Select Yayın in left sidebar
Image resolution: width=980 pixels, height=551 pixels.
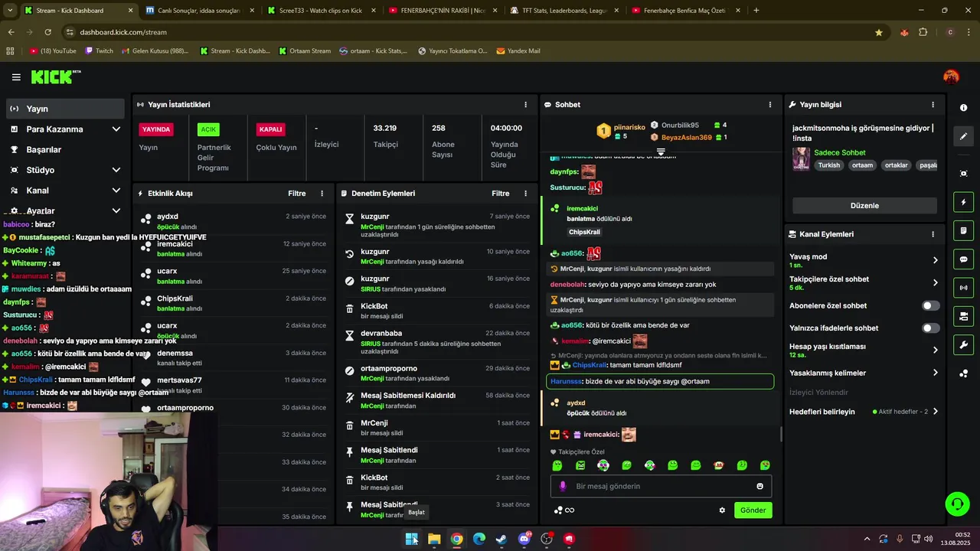65,109
